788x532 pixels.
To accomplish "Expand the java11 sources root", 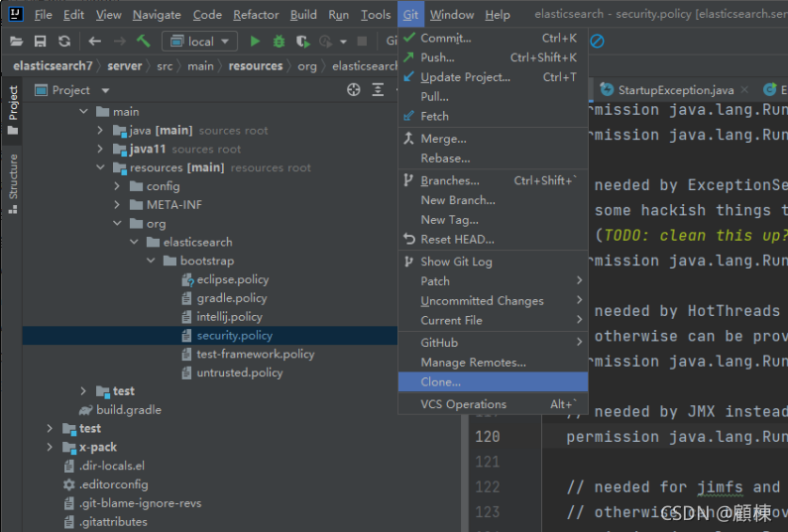I will [100, 149].
